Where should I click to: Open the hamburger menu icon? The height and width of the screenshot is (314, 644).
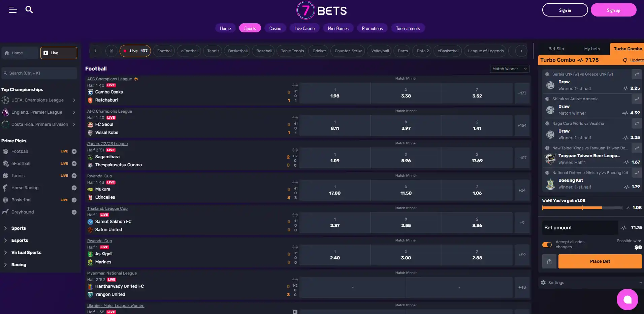coord(13,10)
